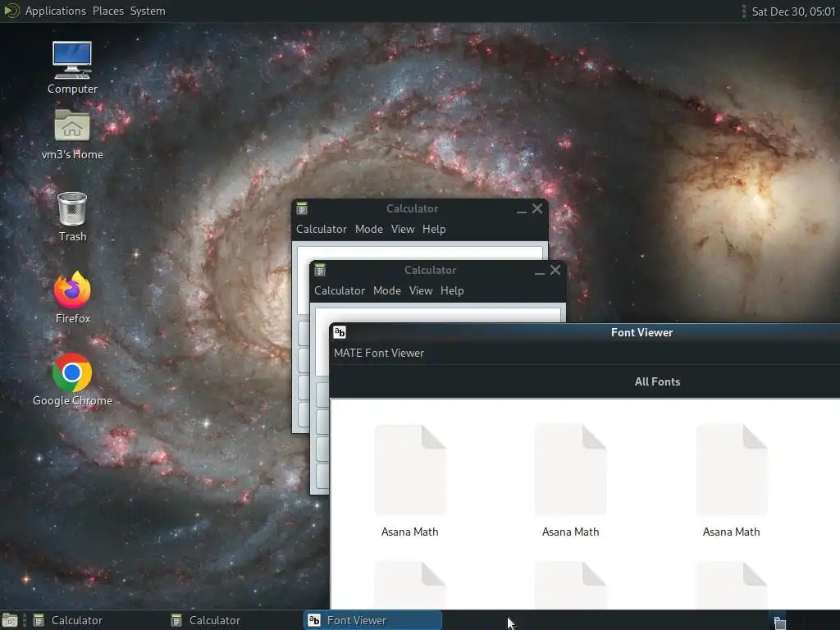Click the Font Viewer window title bar
Image resolution: width=840 pixels, height=630 pixels.
(x=585, y=332)
